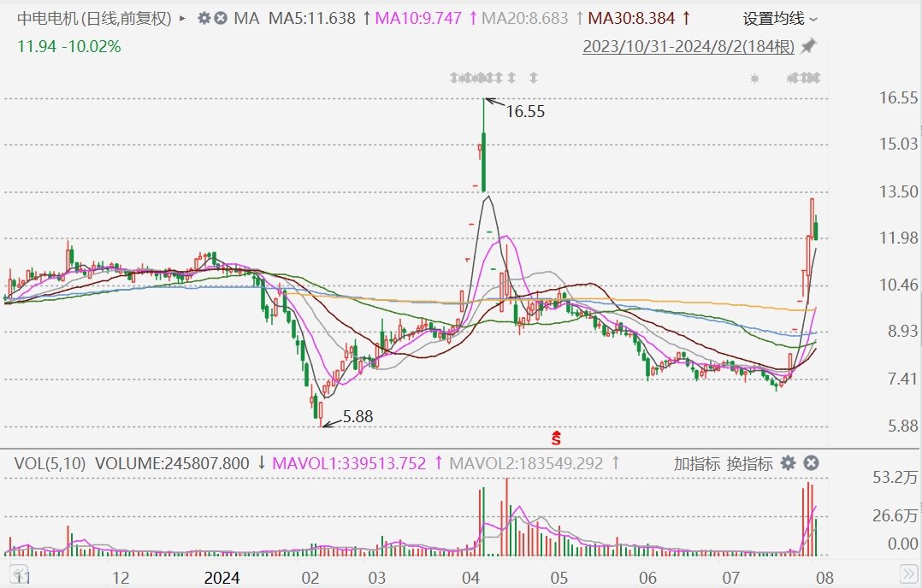922x588 pixels.
Task: Click the 换指标 button
Action: coord(750,463)
